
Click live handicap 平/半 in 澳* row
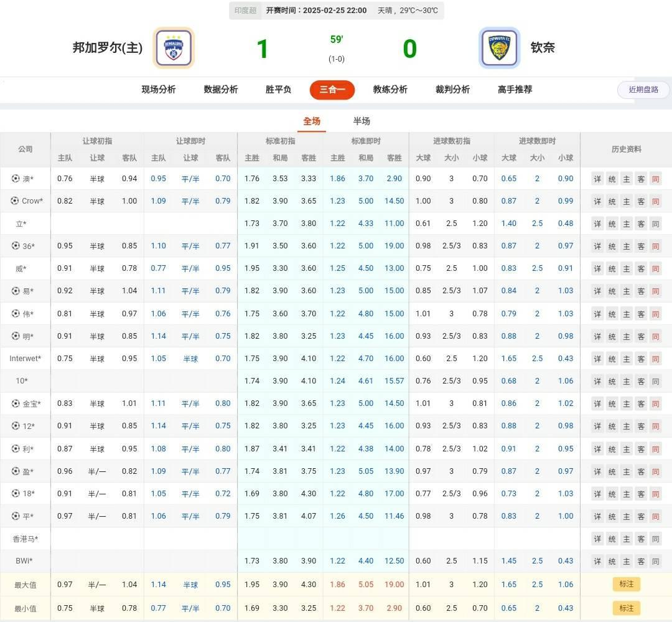(190, 179)
